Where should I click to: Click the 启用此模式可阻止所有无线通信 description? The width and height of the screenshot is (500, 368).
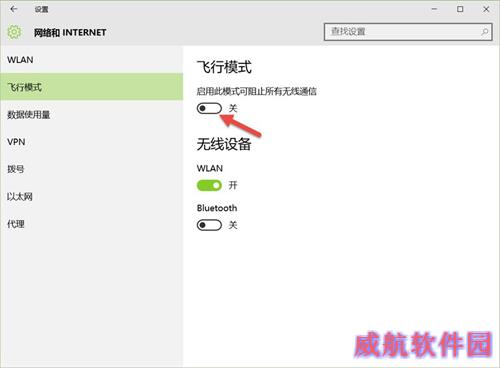click(x=256, y=91)
